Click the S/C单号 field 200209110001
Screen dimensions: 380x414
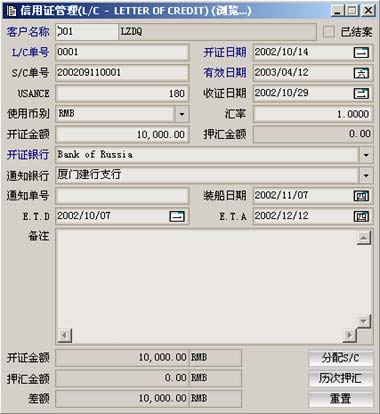point(122,73)
